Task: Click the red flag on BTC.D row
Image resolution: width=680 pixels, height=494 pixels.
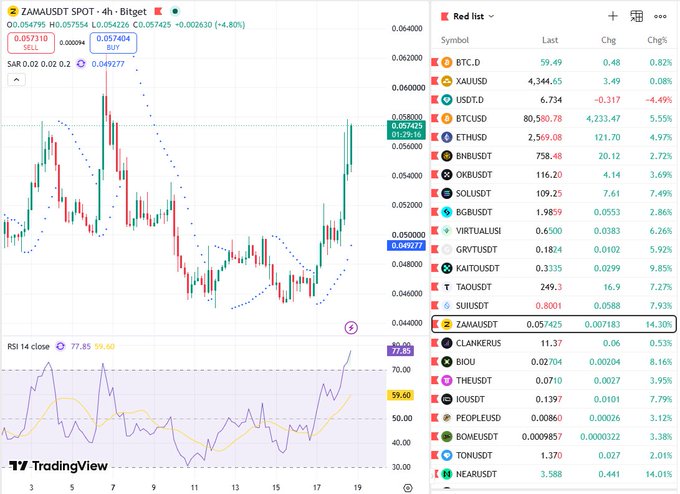Action: (435, 62)
